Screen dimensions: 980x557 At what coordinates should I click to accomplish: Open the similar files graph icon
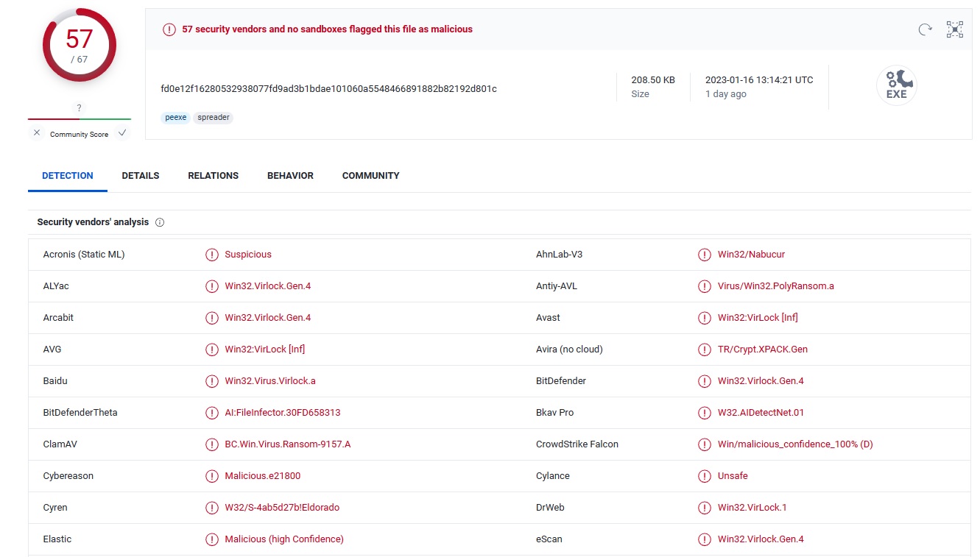pyautogui.click(x=955, y=29)
